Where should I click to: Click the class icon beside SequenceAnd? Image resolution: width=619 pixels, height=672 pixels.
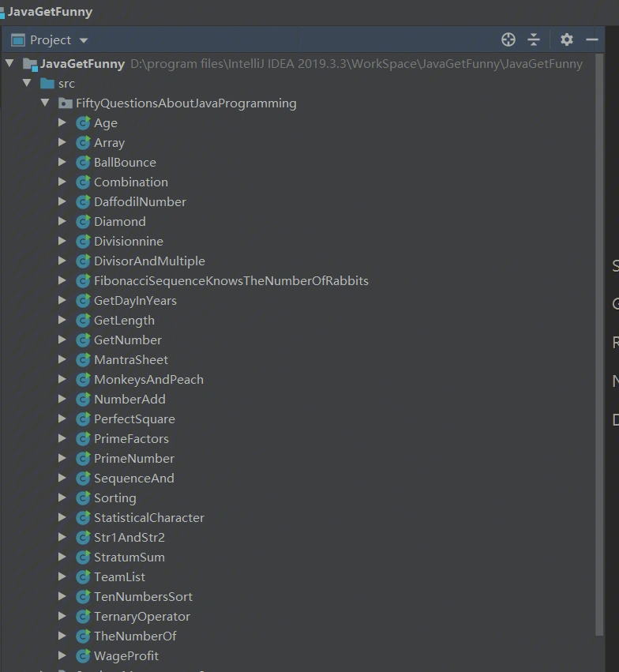(x=83, y=478)
